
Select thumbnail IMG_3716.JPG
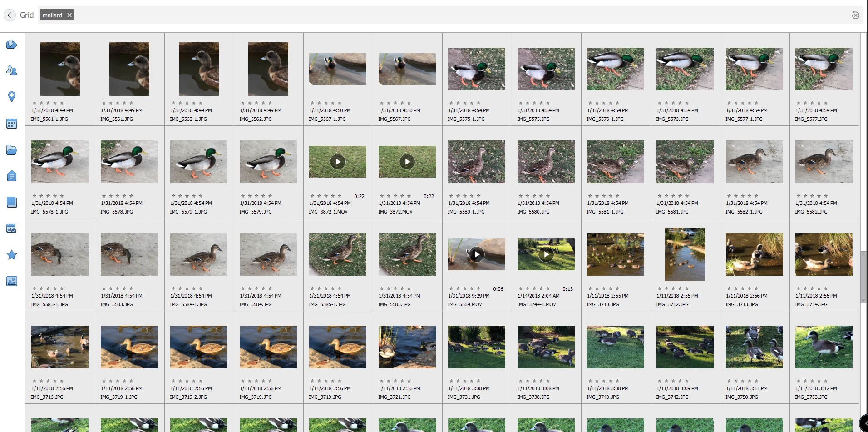pos(60,347)
